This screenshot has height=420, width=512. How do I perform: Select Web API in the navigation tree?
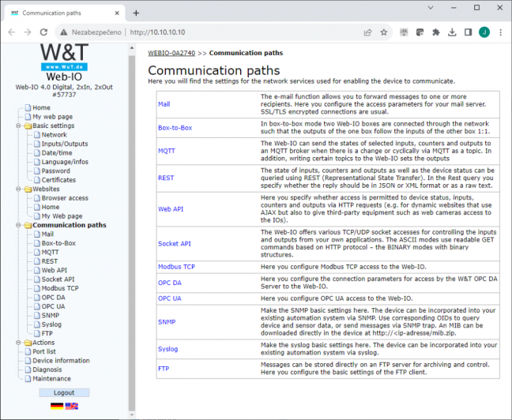coord(54,270)
